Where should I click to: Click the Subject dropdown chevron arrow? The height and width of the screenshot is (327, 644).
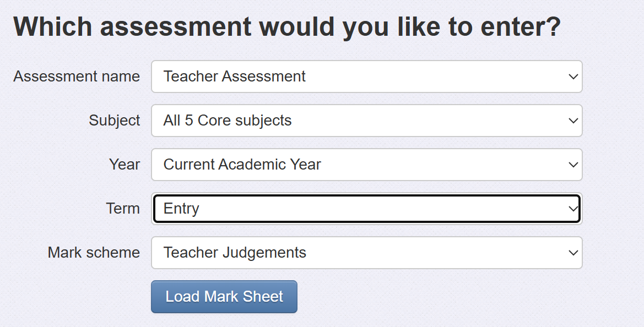(573, 121)
